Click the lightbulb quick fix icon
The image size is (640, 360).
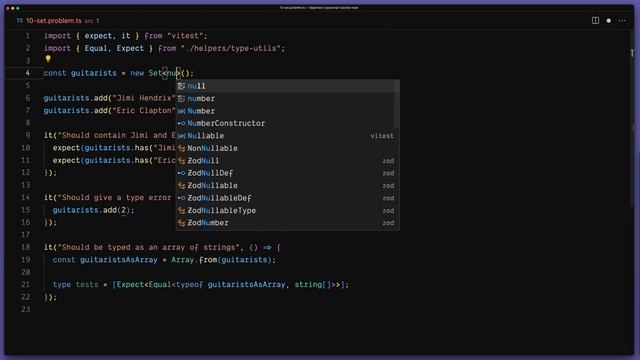coord(48,59)
